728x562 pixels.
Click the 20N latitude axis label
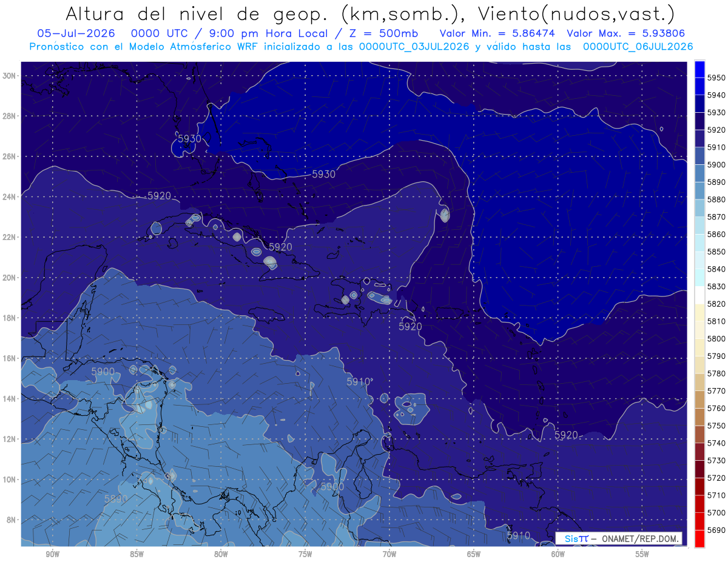click(10, 278)
